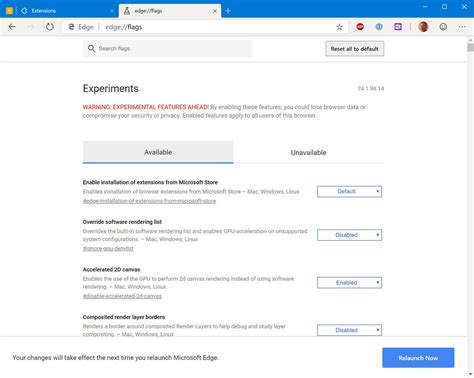The image size is (474, 378).
Task: Reload the page with refresh icon
Action: 50,27
